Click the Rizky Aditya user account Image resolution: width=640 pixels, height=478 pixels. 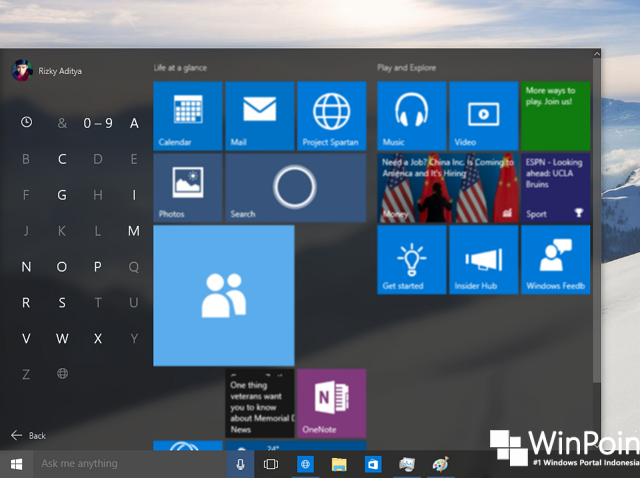click(47, 71)
